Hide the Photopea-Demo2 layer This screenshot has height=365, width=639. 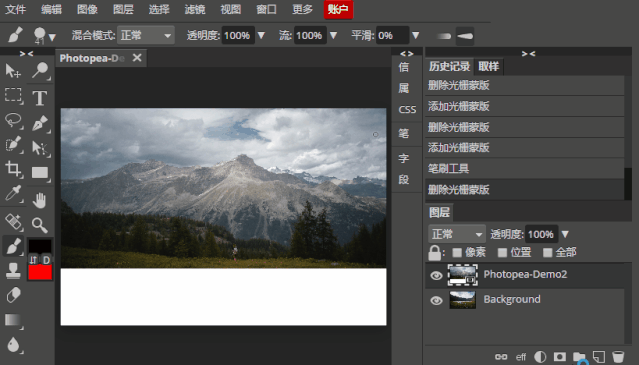(x=436, y=275)
